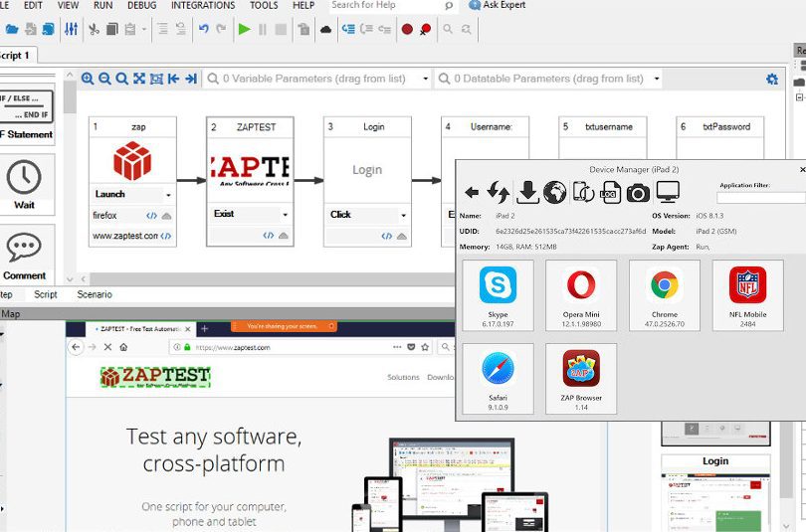The image size is (806, 532).
Task: Click the Search for Help field
Action: coord(383,5)
